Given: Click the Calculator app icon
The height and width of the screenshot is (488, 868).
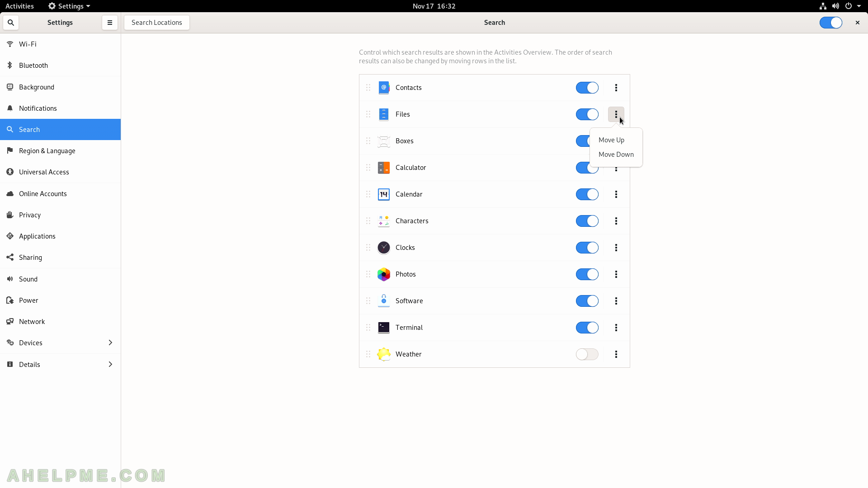Looking at the screenshot, I should click(x=384, y=168).
